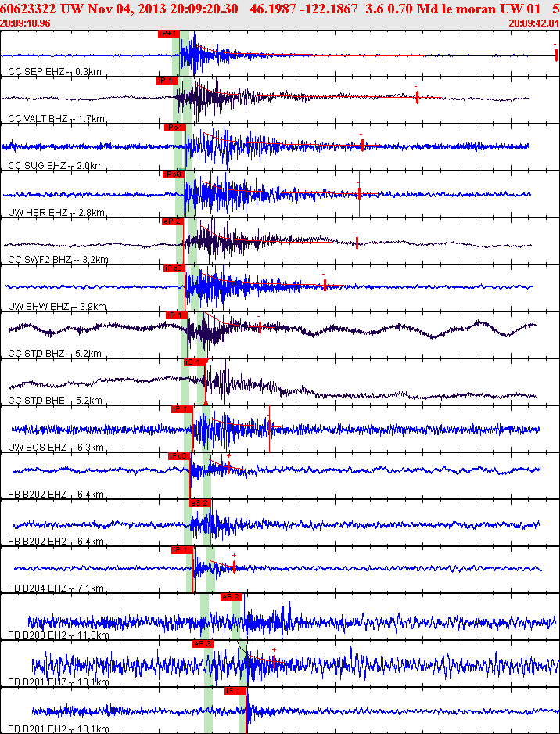560x734 pixels.
Task: Click the red coda end marker on UW SHW trace
Action: pyautogui.click(x=325, y=285)
